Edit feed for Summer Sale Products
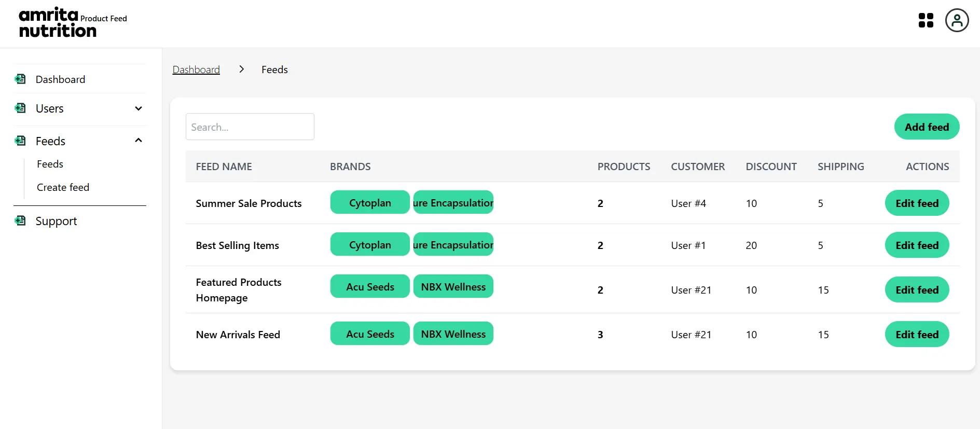Screen dimensions: 980x429 (x=917, y=203)
